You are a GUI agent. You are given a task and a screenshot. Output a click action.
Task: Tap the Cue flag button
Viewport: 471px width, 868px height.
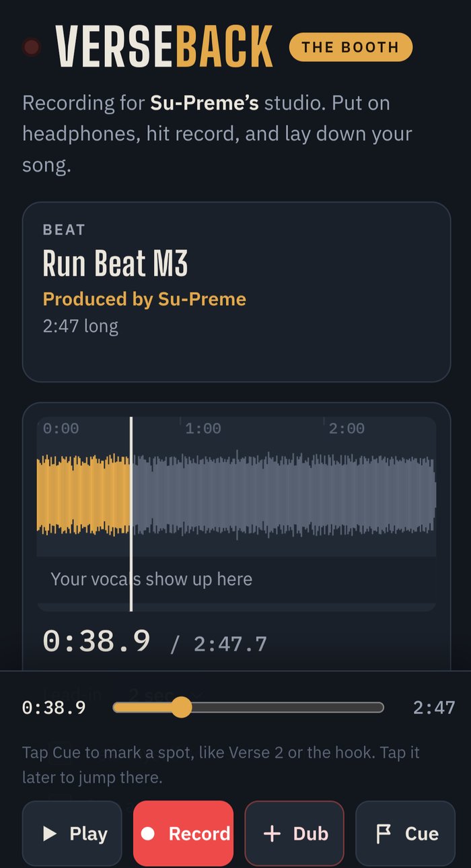click(x=405, y=834)
